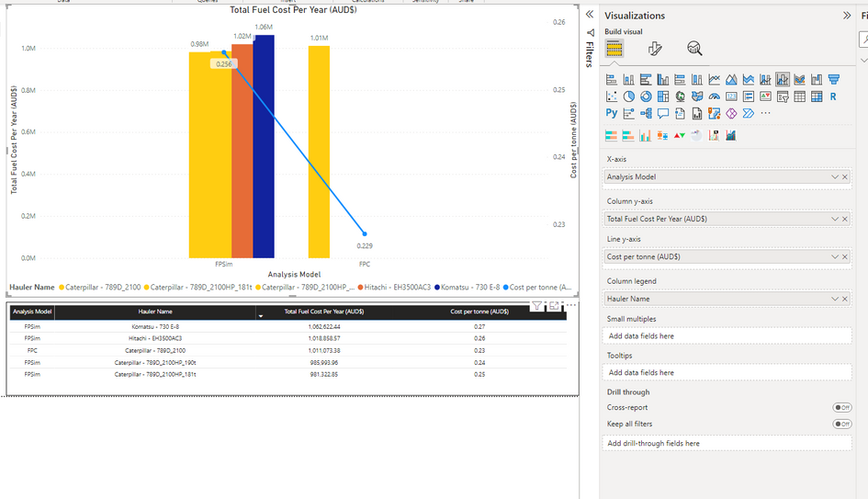Expand the Filters pane

coord(590,15)
